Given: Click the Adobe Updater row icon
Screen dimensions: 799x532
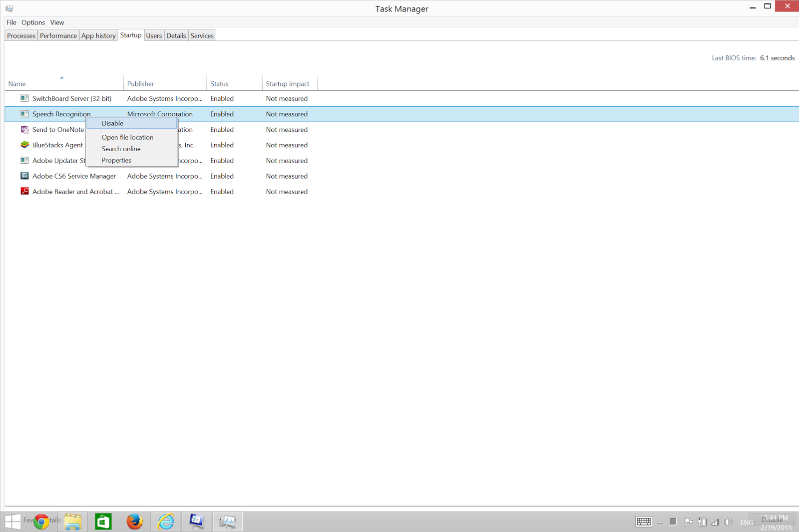Looking at the screenshot, I should (x=24, y=160).
